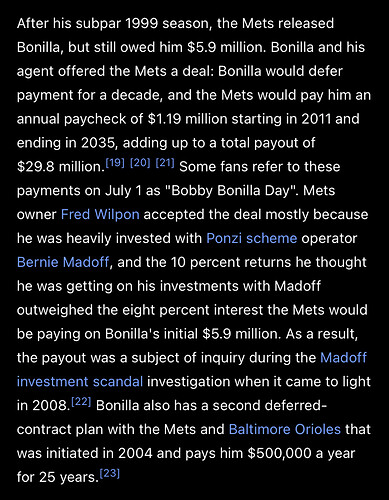
Task: Open the 'investment scandal' link text
Action: 80,381
